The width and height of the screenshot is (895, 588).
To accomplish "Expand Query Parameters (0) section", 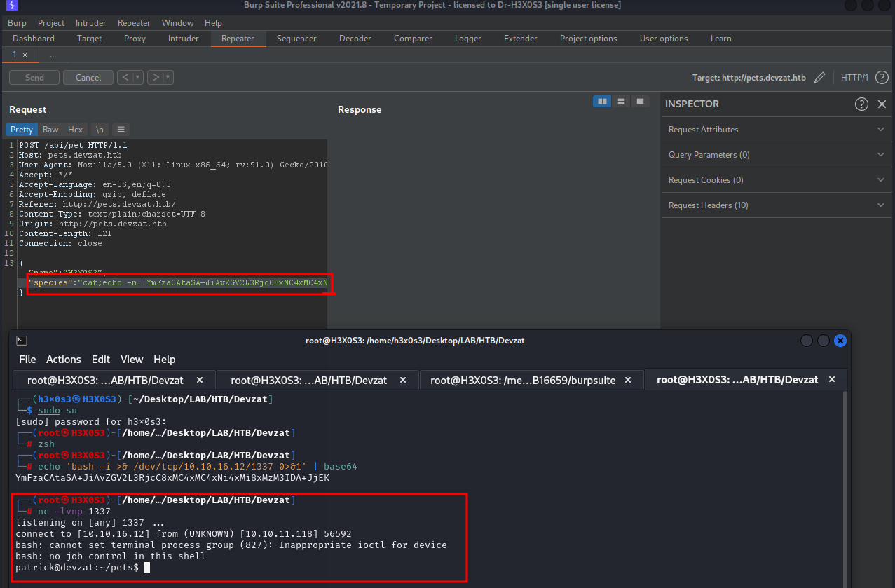I will coord(776,155).
